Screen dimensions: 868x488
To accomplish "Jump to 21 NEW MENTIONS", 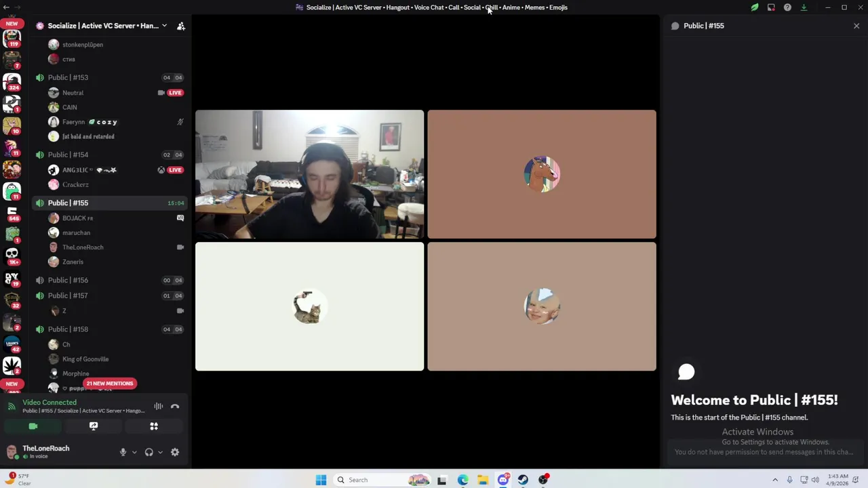I will [x=110, y=384].
